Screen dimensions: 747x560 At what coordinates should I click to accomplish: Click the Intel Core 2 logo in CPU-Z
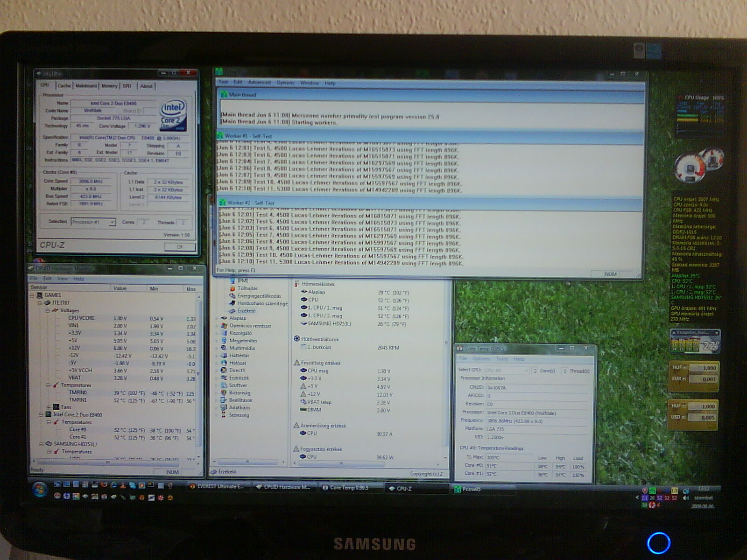click(173, 115)
